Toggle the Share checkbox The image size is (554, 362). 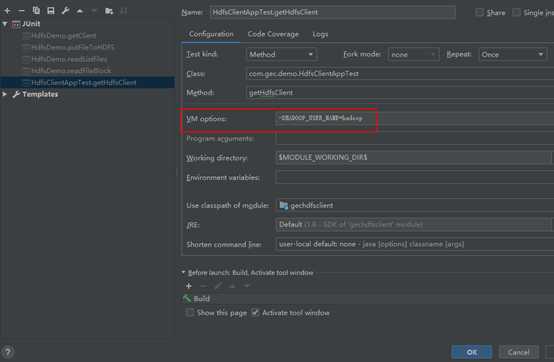click(x=479, y=13)
